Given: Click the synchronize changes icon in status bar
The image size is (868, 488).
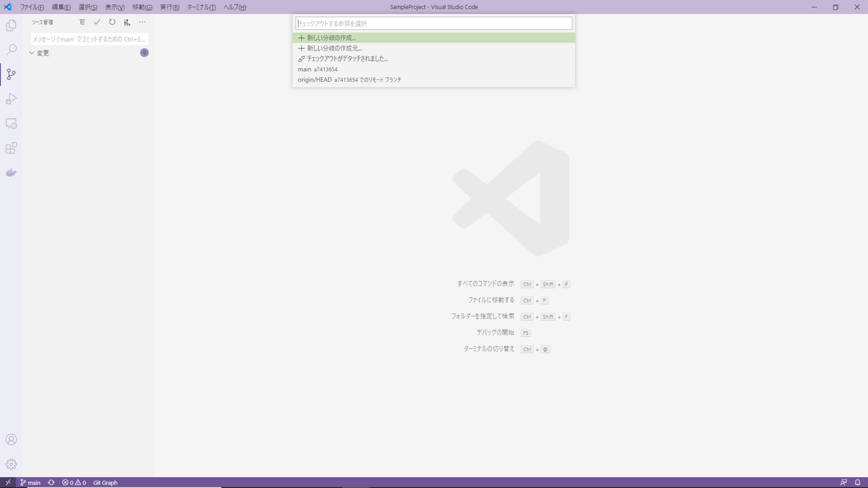Looking at the screenshot, I should click(51, 483).
